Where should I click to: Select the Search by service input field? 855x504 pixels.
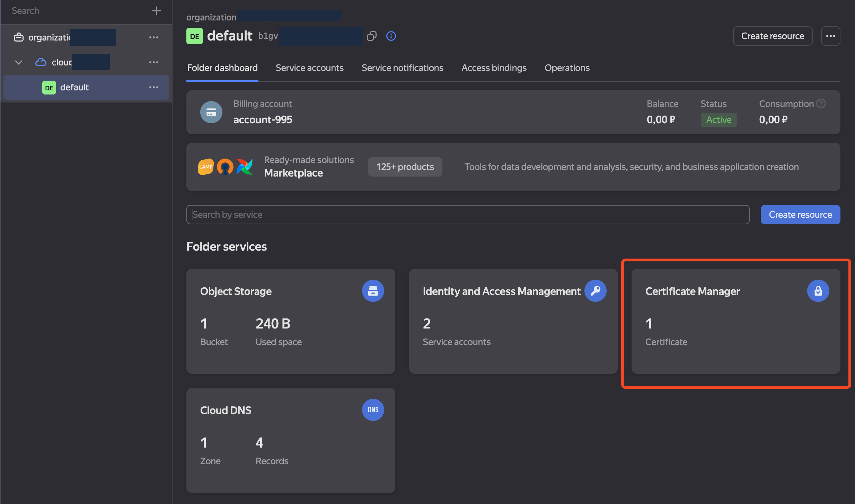468,214
